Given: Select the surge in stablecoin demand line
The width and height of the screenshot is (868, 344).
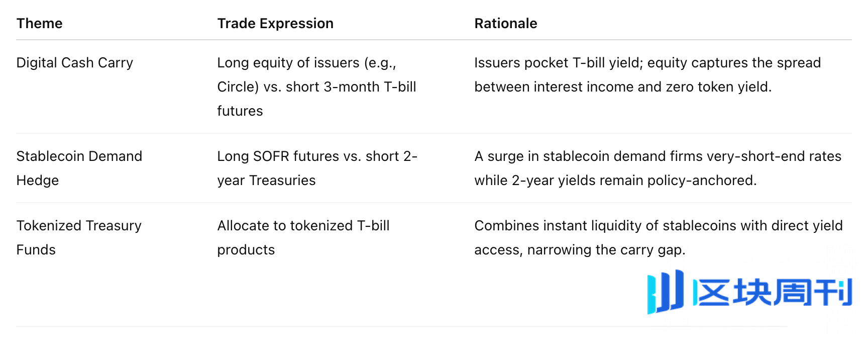Looking at the screenshot, I should [x=658, y=156].
